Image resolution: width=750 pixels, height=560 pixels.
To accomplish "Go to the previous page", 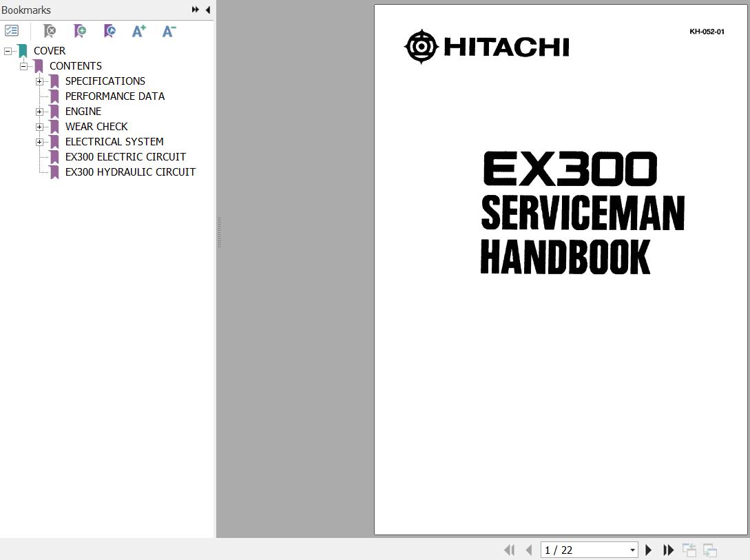I will pyautogui.click(x=529, y=550).
